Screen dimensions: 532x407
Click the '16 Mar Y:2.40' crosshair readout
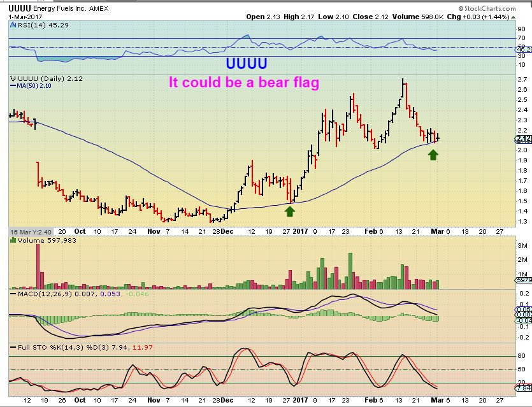31,232
